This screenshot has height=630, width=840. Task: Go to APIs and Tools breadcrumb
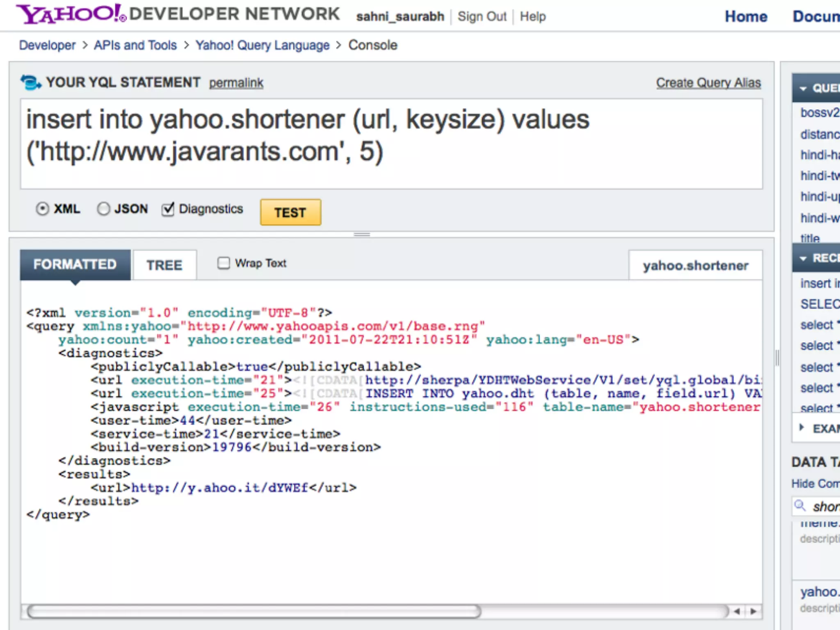point(135,45)
